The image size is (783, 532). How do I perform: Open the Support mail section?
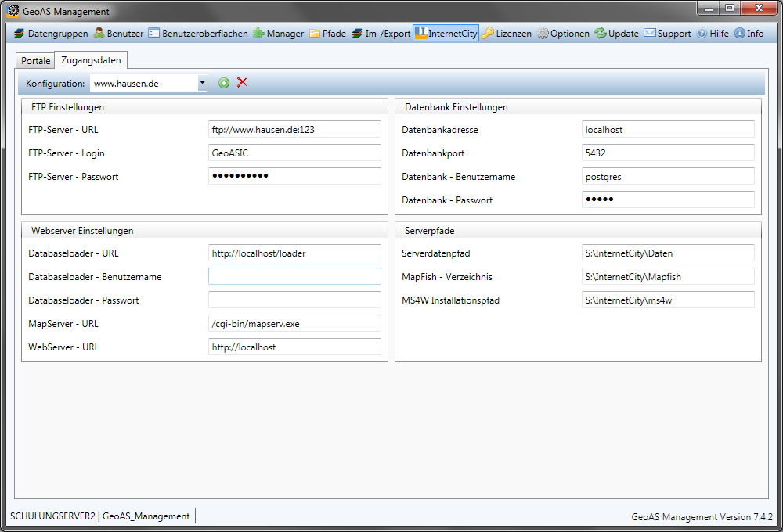tap(667, 34)
